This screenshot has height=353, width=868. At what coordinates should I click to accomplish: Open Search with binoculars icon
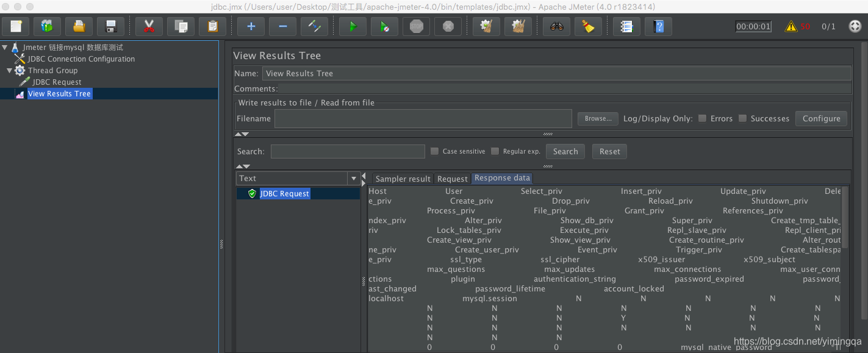click(556, 26)
